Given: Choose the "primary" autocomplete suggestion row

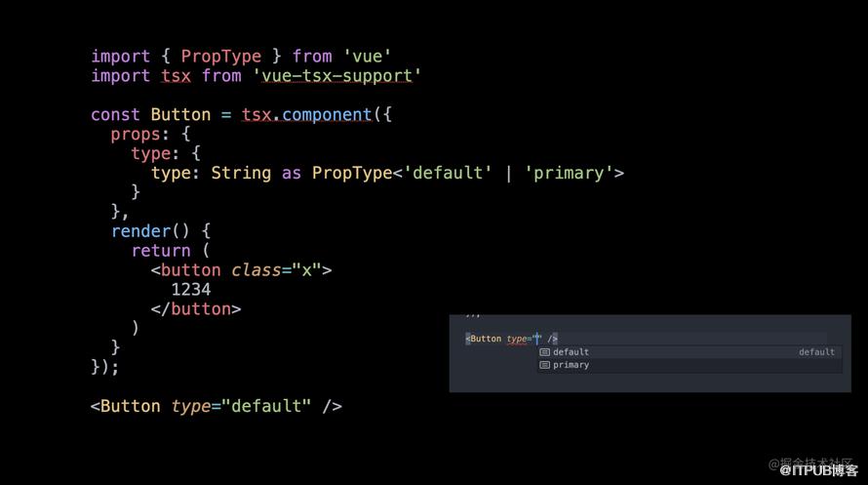Looking at the screenshot, I should tap(690, 365).
